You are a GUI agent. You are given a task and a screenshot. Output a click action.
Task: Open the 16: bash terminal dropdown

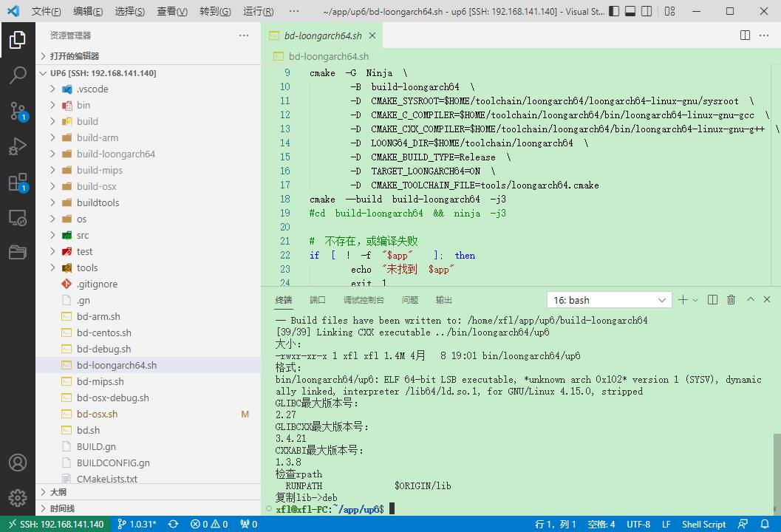[608, 300]
